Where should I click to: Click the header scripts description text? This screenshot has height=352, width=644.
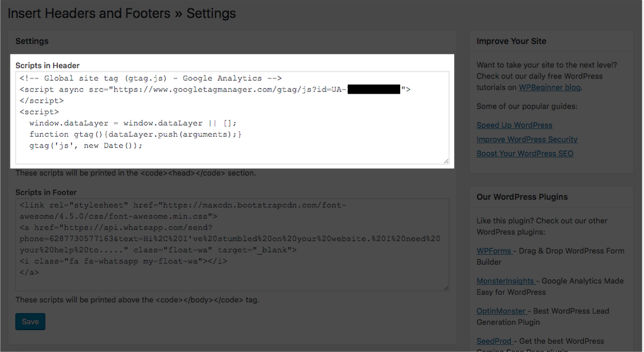(136, 173)
